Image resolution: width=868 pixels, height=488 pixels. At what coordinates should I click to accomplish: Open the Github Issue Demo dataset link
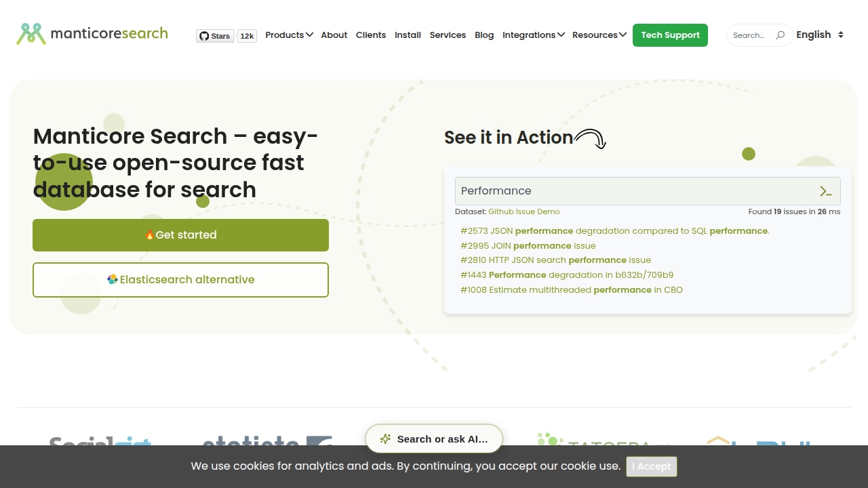coord(524,211)
